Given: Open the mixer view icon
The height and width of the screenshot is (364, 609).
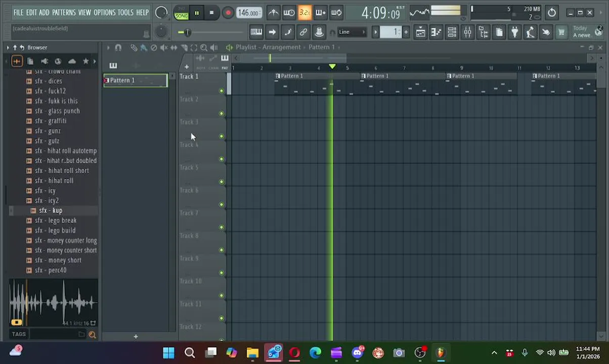Looking at the screenshot, I should click(x=467, y=33).
